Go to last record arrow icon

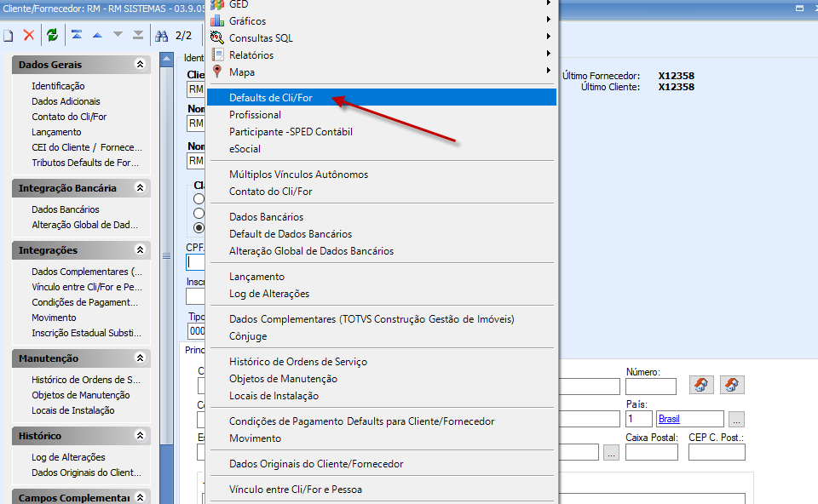[x=138, y=35]
